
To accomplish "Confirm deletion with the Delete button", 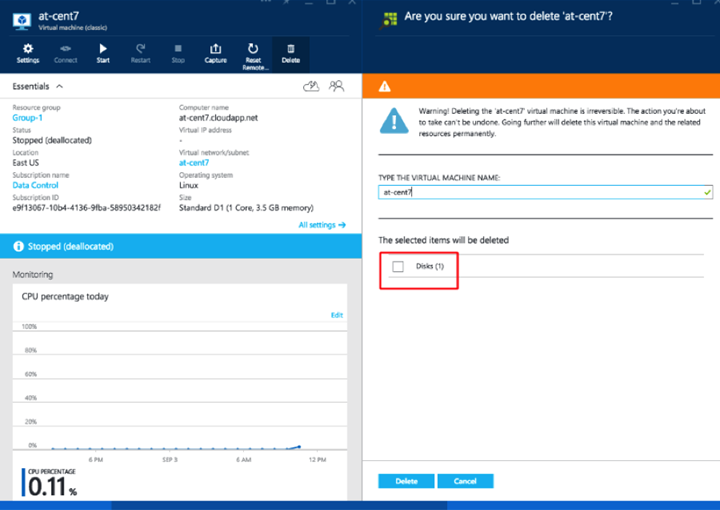I will 406,481.
